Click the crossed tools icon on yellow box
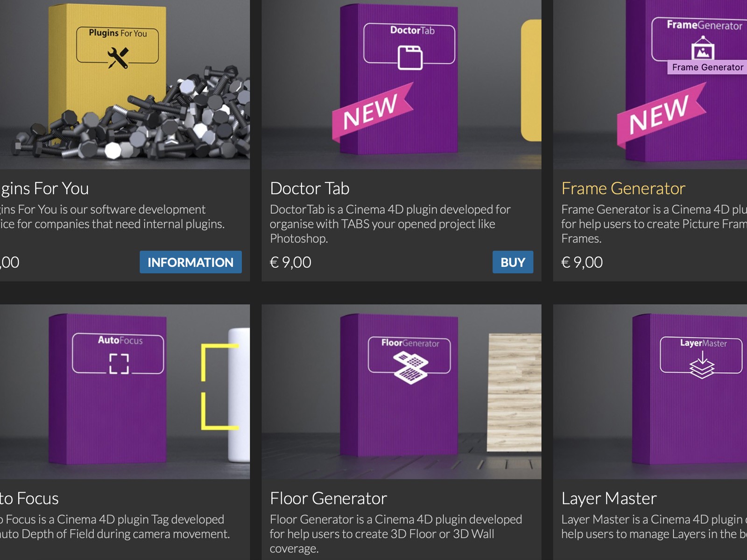This screenshot has height=560, width=747. pos(118,58)
